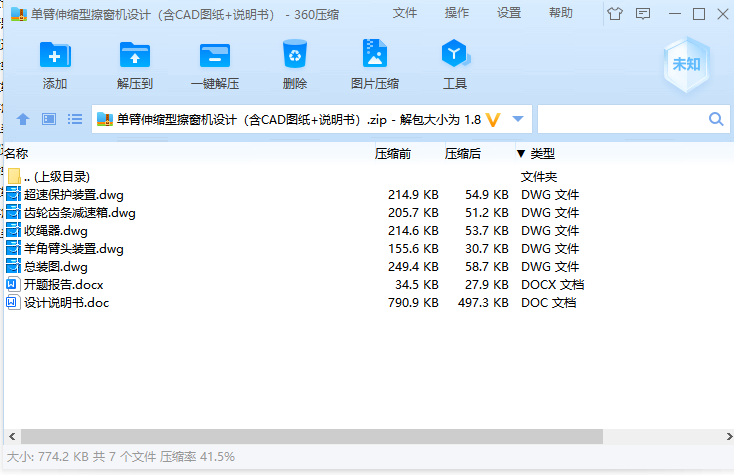The width and height of the screenshot is (734, 475).
Task: Click the 30.7 KB compressed size value
Action: (487, 248)
